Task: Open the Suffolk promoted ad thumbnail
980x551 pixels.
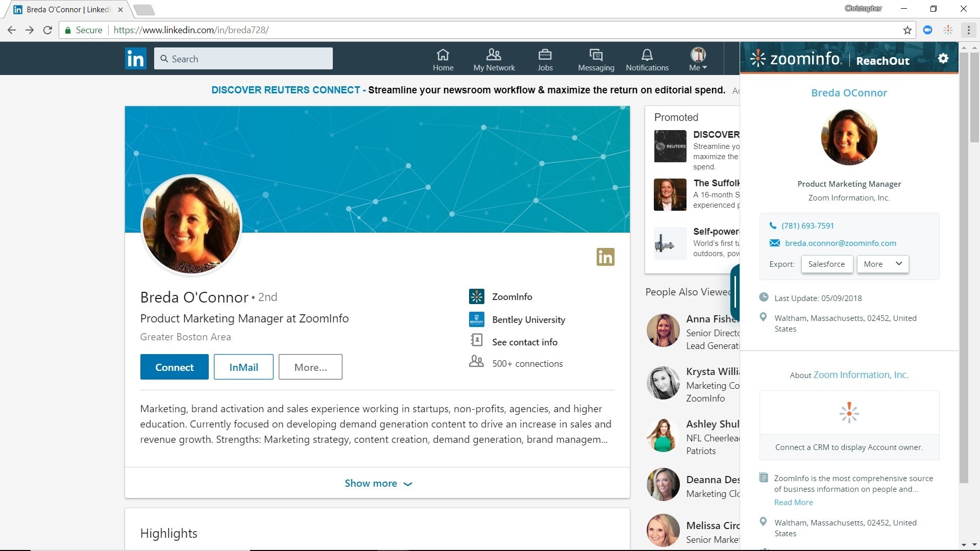Action: coord(670,194)
